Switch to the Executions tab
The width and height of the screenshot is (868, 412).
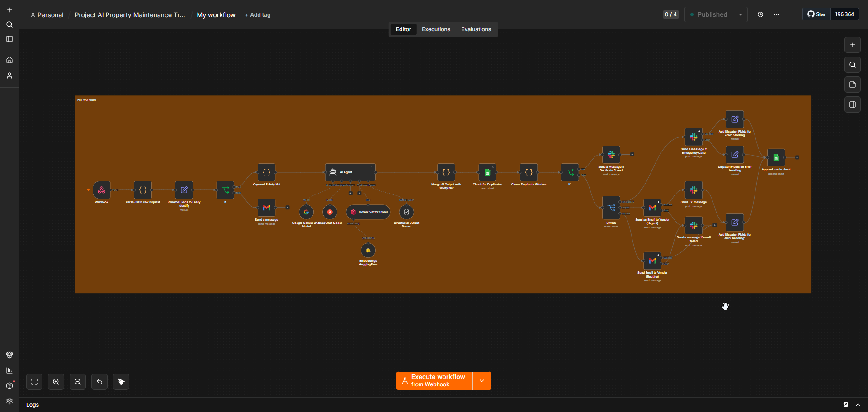pyautogui.click(x=436, y=29)
